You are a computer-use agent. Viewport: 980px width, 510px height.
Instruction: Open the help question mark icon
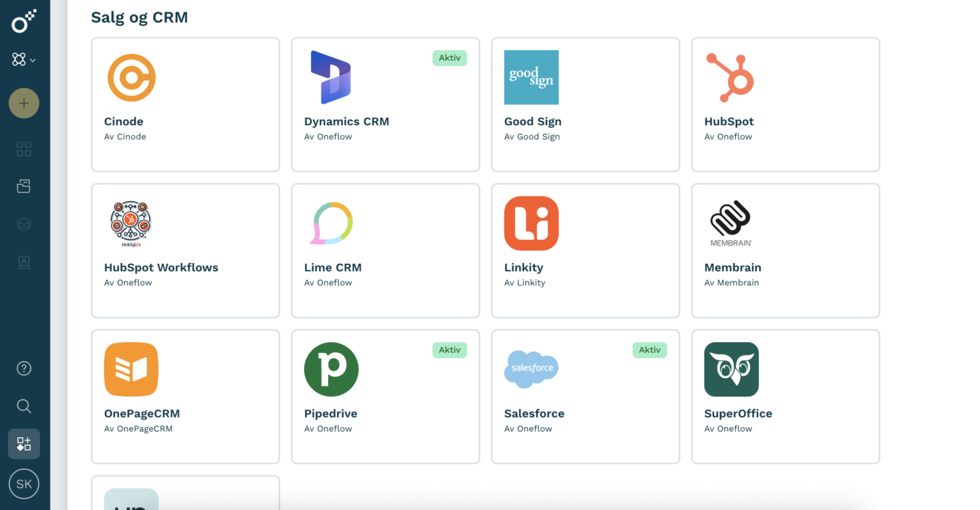[24, 368]
